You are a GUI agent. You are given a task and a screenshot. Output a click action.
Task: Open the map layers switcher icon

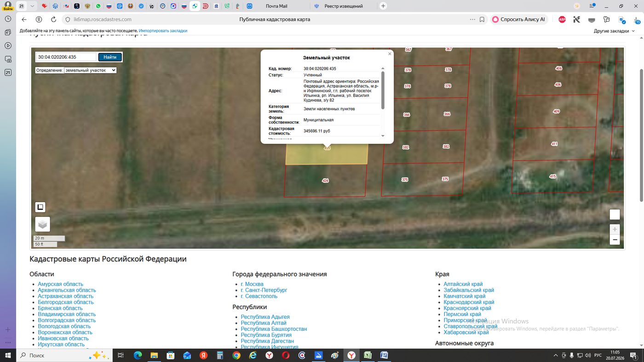42,224
